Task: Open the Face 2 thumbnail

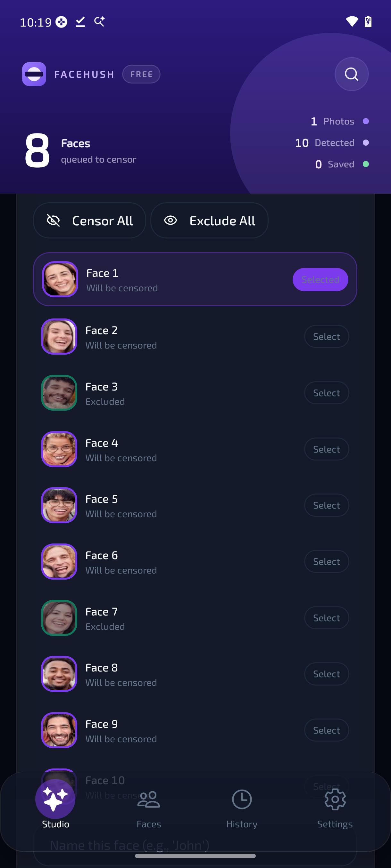Action: 59,337
